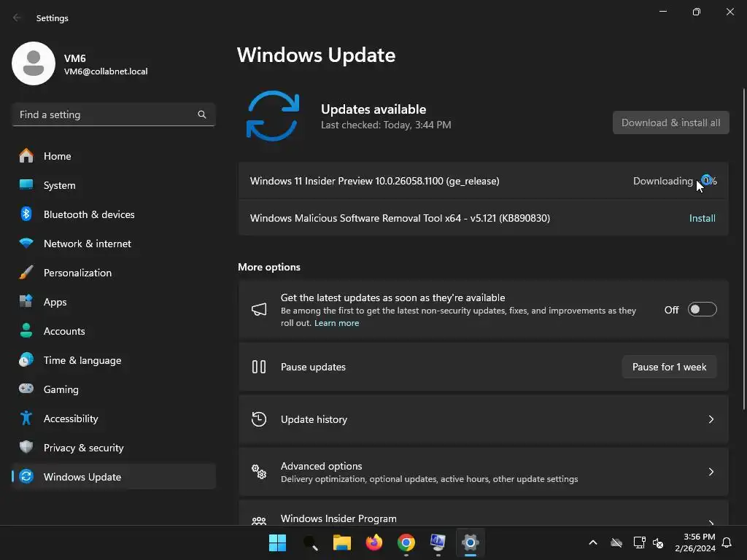This screenshot has height=560, width=747.
Task: Click the Apps icon in sidebar
Action: [x=26, y=301]
